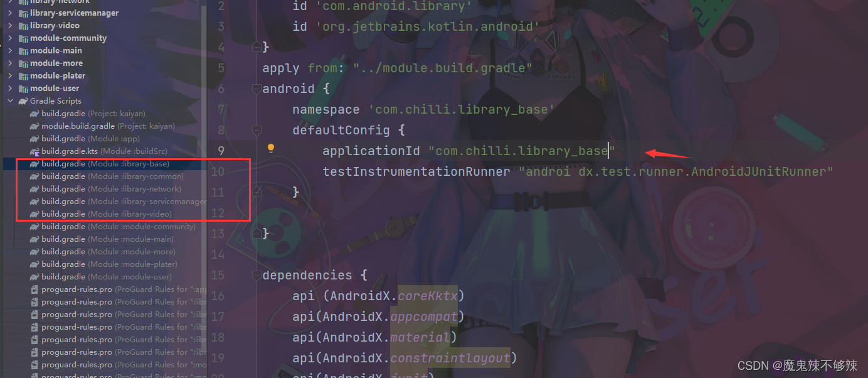Click the Gradle Scripts node icon

(x=23, y=100)
